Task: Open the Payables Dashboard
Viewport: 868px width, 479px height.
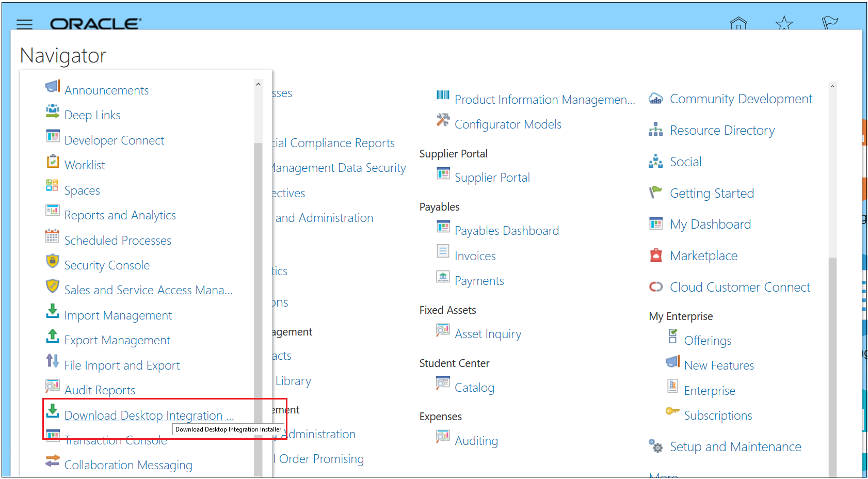Action: (x=506, y=230)
